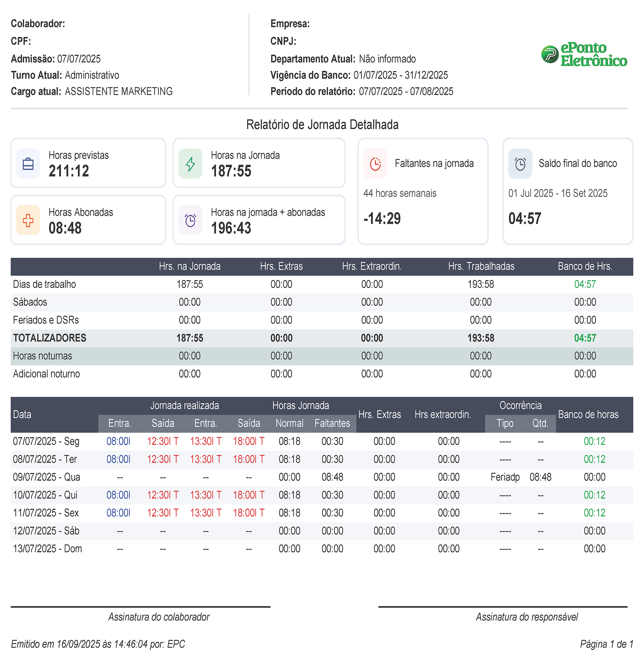644x666 pixels.
Task: Click the Feriadp occurrence on 09/07/2025
Action: point(505,477)
